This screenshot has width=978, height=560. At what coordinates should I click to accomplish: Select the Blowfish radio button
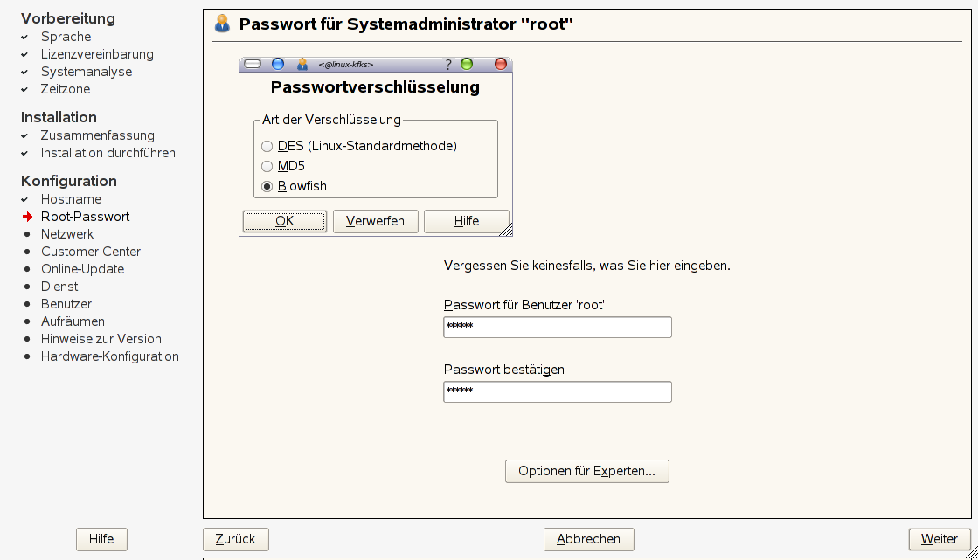267,186
